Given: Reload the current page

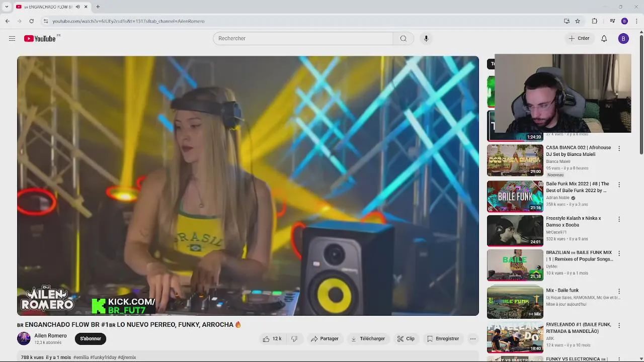Looking at the screenshot, I should pos(31,21).
